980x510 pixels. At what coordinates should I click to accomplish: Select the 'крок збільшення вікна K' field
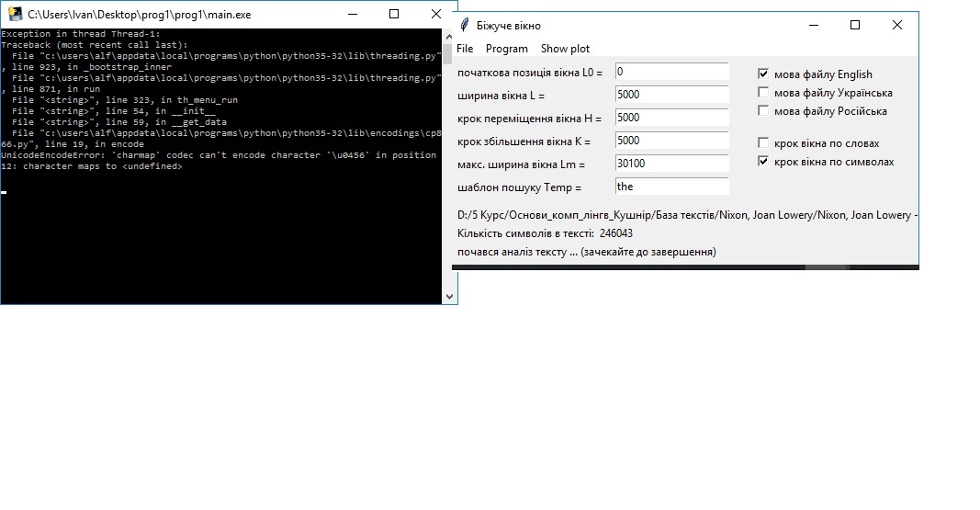click(671, 141)
